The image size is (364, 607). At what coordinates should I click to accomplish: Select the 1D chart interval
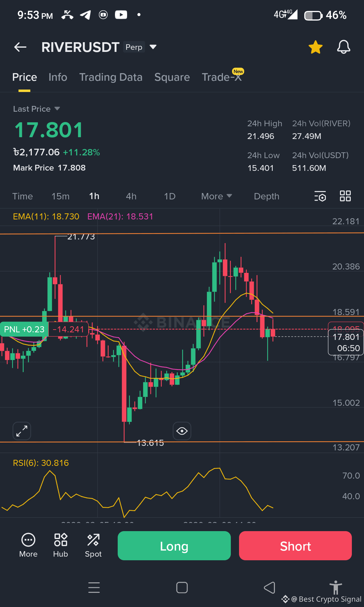[x=170, y=196]
